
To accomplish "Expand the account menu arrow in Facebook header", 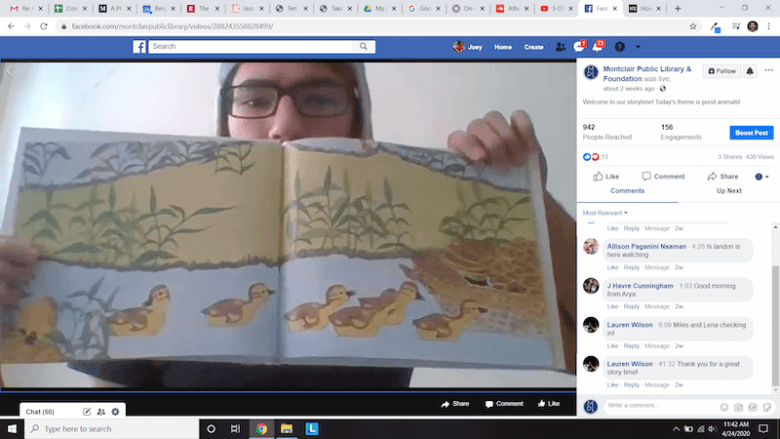I will pyautogui.click(x=638, y=47).
